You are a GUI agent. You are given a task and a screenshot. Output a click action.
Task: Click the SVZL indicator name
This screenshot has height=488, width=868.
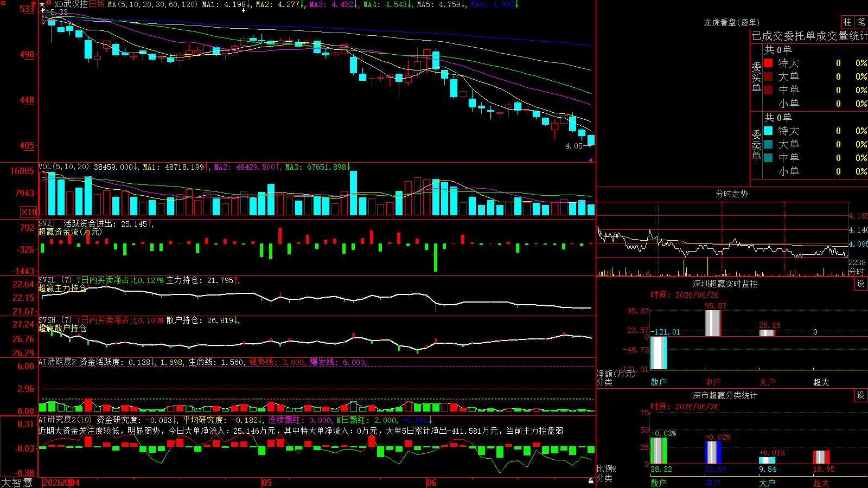47,280
